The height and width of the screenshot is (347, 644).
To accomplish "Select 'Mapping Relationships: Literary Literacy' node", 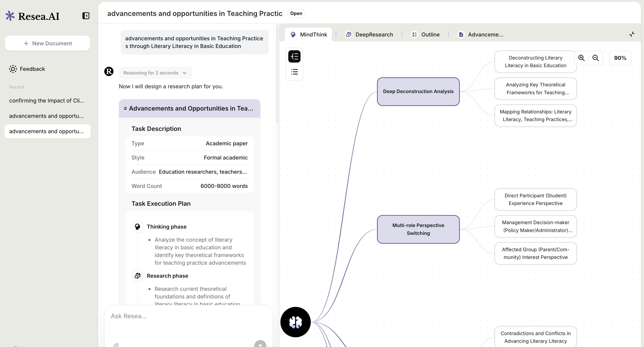I will (x=536, y=116).
